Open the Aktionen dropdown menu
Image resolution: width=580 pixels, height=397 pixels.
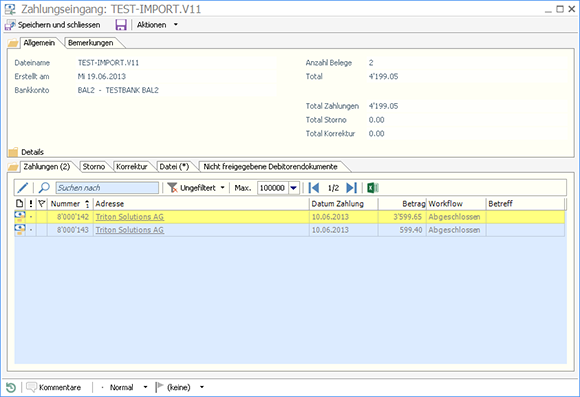[x=157, y=25]
